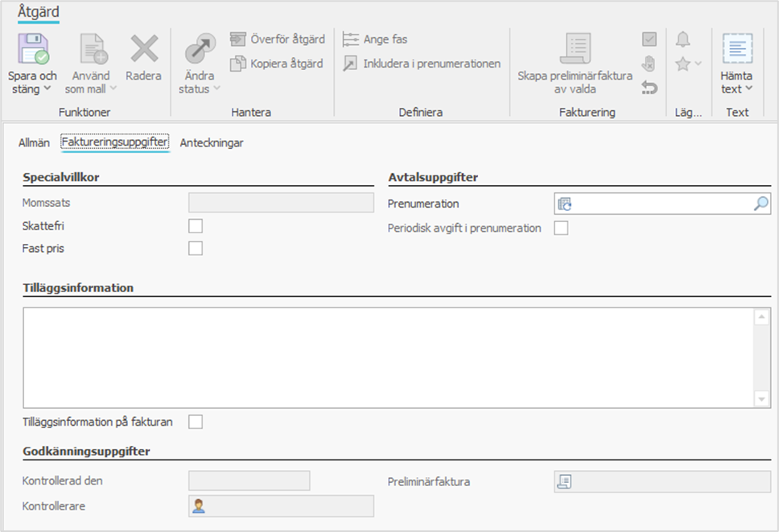Screen dimensions: 779x532
Task: Click the text area scrollbar down arrow
Action: click(x=762, y=399)
